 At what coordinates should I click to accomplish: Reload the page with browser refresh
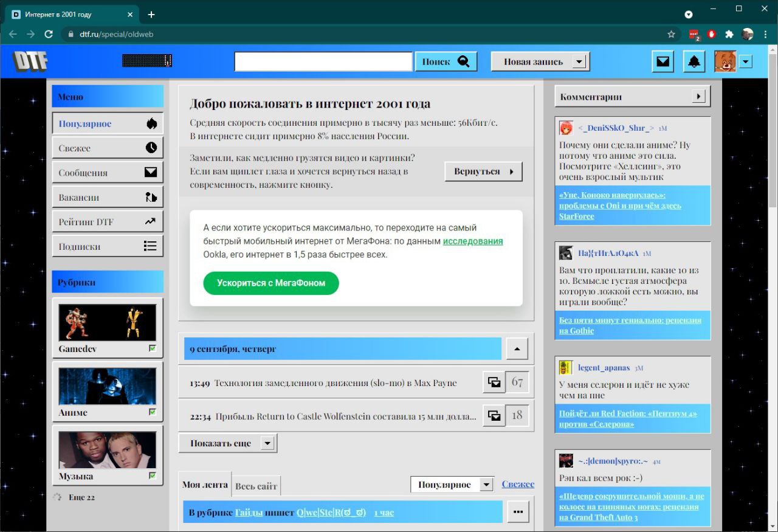(x=49, y=34)
